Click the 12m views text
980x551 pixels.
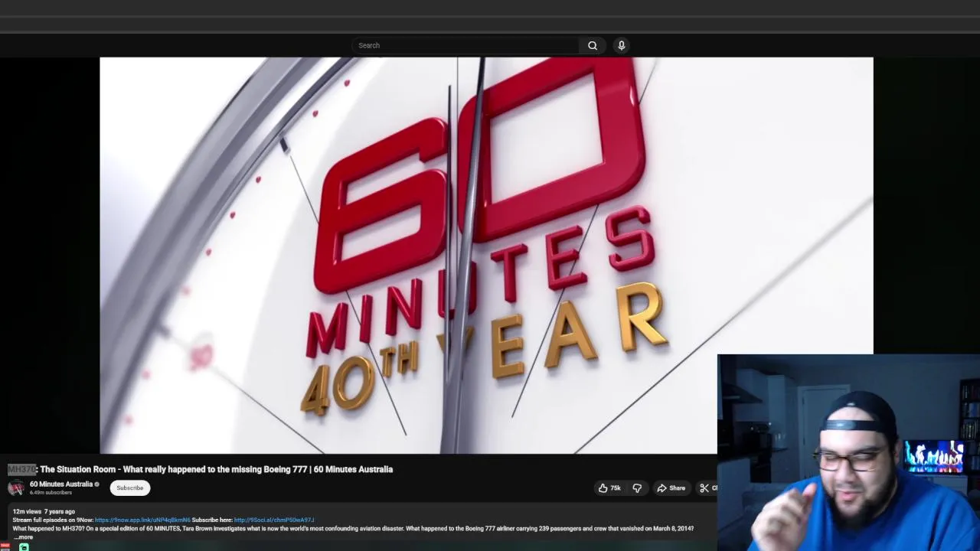[27, 511]
